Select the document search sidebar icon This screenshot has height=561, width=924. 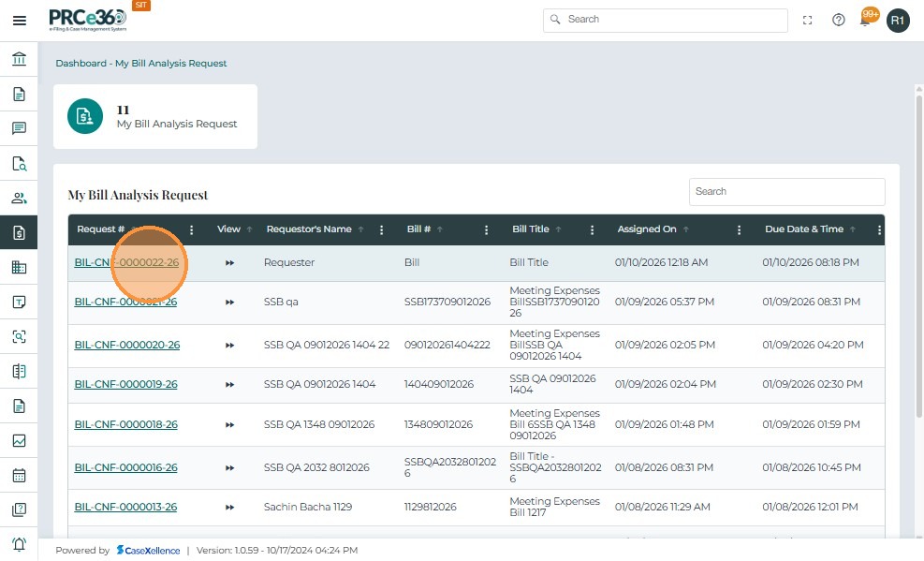(x=19, y=163)
